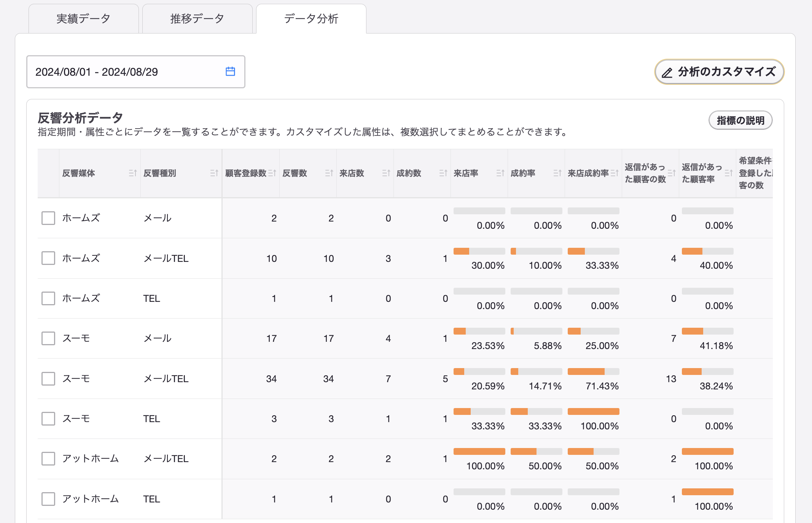Viewport: 812px width, 523px height.
Task: Click the 顧客登録数 column header
Action: pyautogui.click(x=251, y=173)
